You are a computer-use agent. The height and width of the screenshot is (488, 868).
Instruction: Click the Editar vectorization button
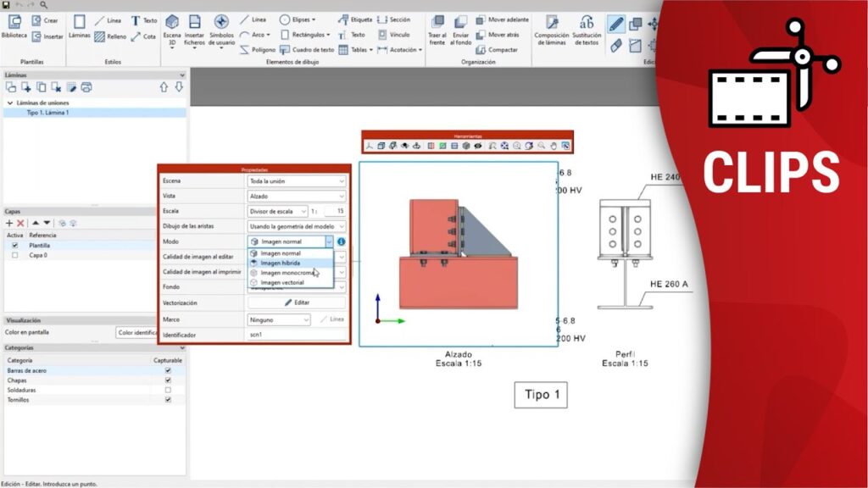(297, 302)
